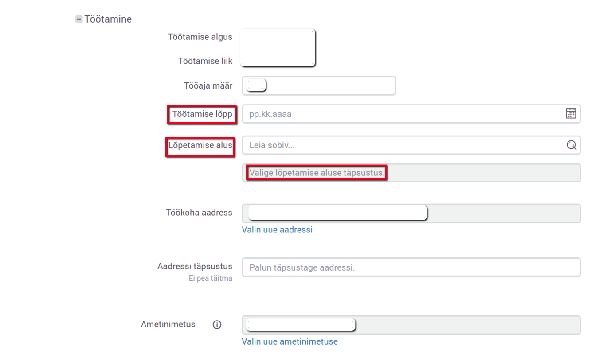
Task: Open the calendar picker for Töötamise lõpp
Action: [571, 113]
